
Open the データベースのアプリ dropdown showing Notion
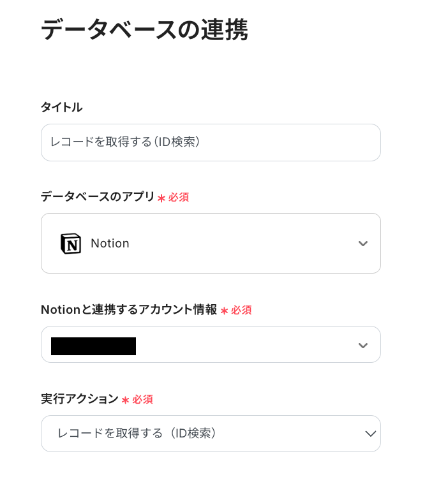(x=211, y=244)
